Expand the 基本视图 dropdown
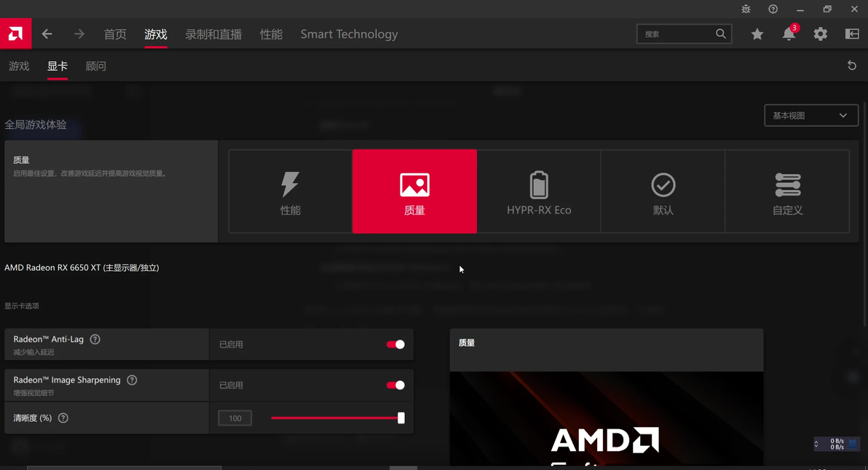868x470 pixels. [811, 115]
